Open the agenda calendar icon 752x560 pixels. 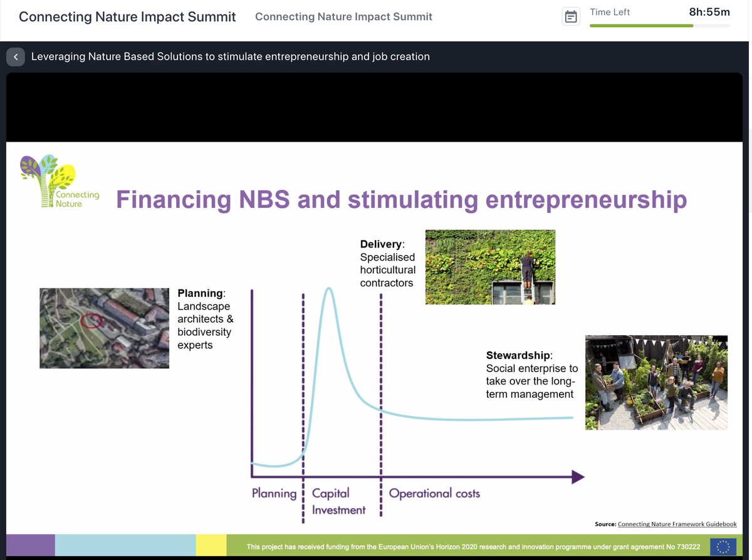[570, 16]
